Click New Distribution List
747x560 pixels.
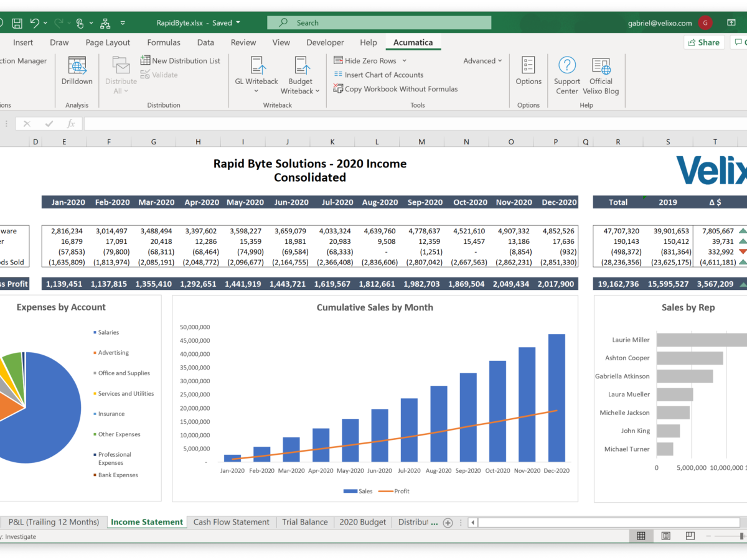181,60
